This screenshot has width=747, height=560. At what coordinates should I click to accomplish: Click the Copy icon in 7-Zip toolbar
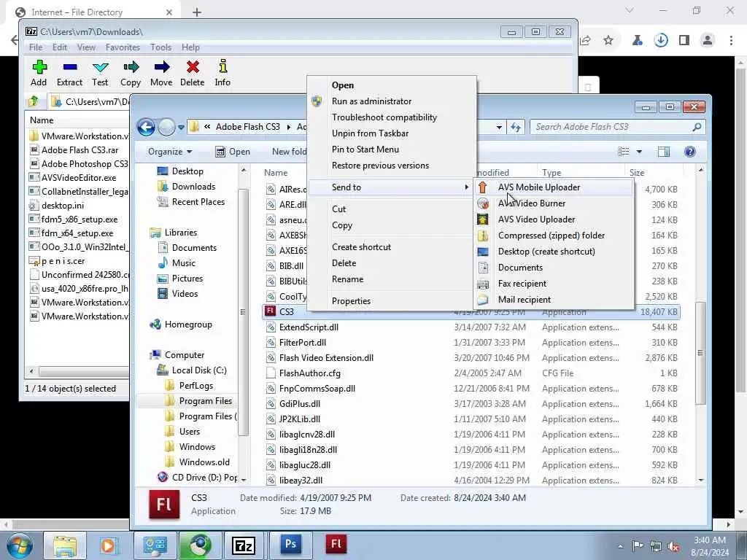131,68
